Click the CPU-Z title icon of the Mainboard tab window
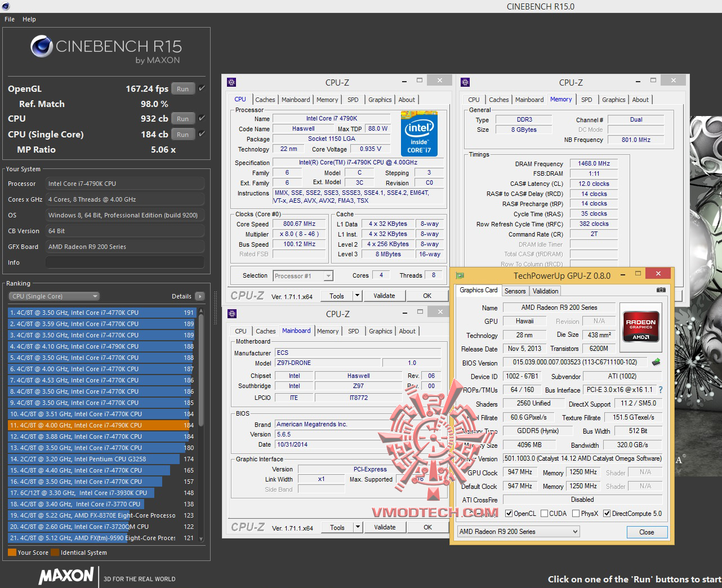 coord(231,314)
